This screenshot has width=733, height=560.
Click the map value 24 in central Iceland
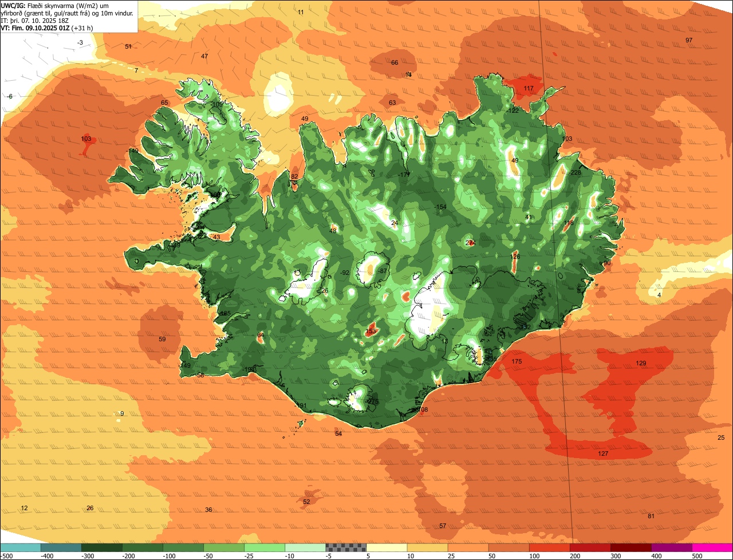(x=394, y=223)
